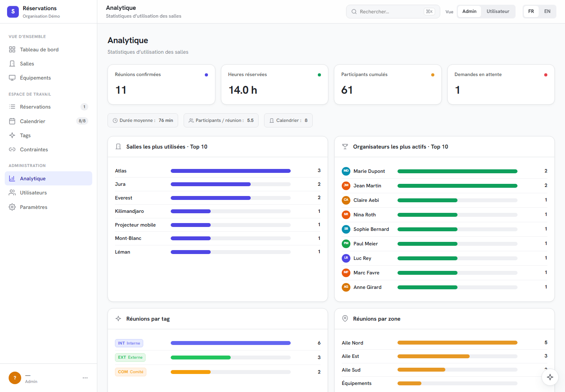The width and height of the screenshot is (565, 392).
Task: Switch view to Utilisateur
Action: (x=498, y=11)
